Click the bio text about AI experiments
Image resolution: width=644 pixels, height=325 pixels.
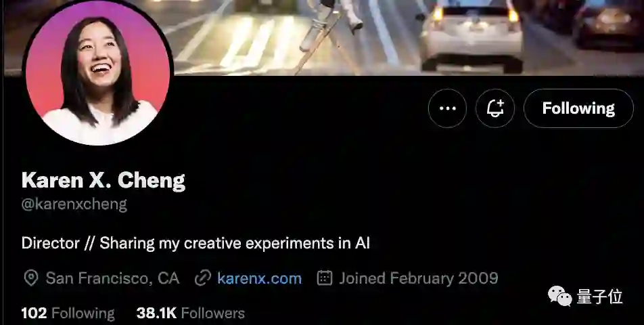(195, 243)
